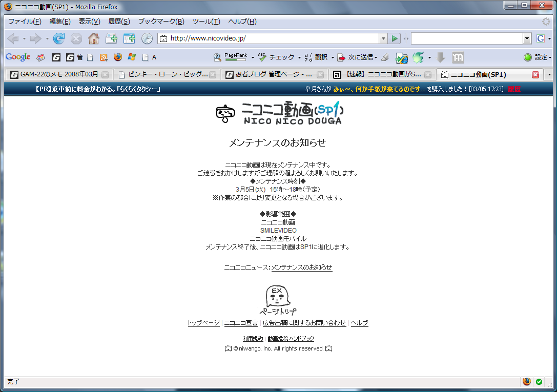This screenshot has width=557, height=392.
Task: Open the red 履歴 link
Action: pyautogui.click(x=514, y=89)
